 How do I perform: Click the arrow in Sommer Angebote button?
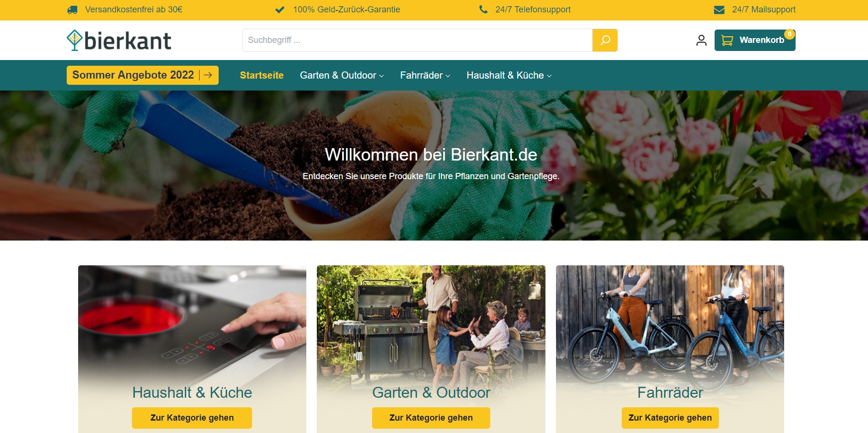tap(208, 75)
